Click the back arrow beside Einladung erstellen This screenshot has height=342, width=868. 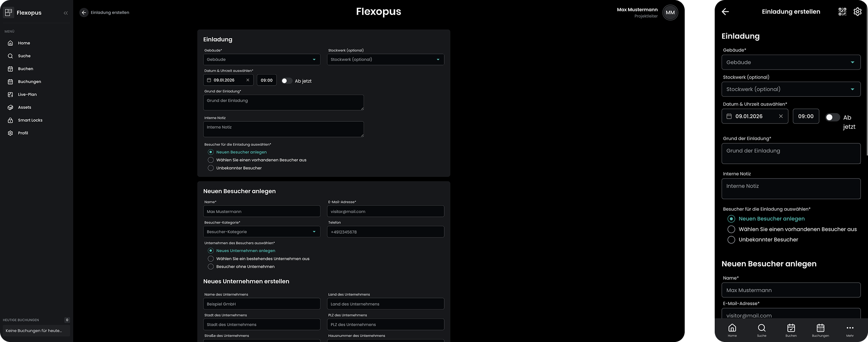click(84, 12)
